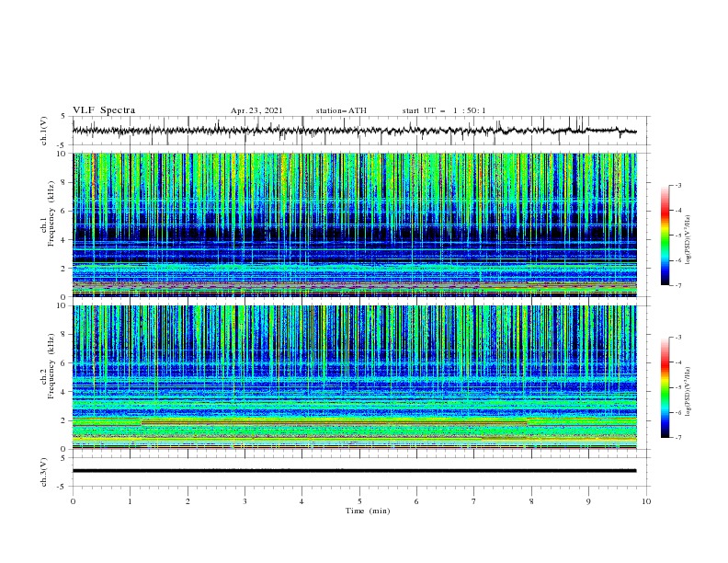Click the ch.2 colorbar "log(PSD)(V²/Hz)" label
This screenshot has width=728, height=563.
point(688,392)
